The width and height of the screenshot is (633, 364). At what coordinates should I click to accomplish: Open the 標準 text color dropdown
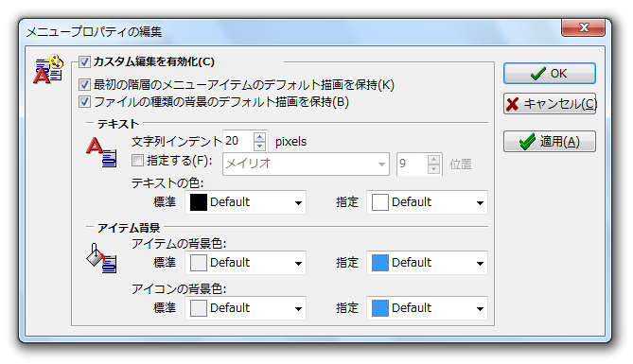pyautogui.click(x=245, y=202)
